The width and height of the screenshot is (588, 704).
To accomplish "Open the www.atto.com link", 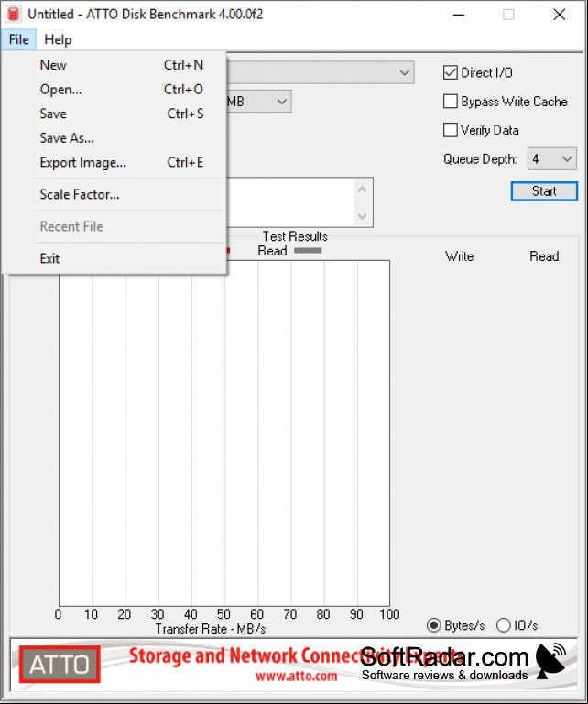I will (x=297, y=676).
